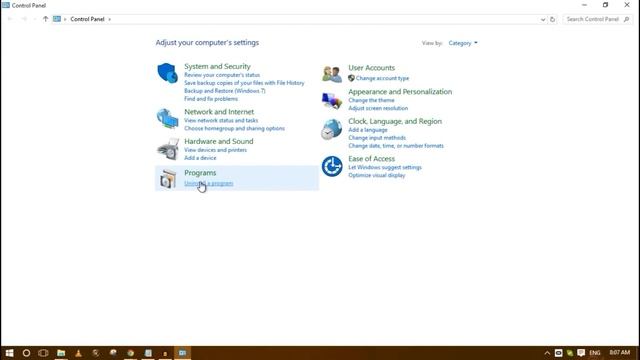Click View network status and tasks
Screen dimensions: 640x360
pyautogui.click(x=221, y=120)
